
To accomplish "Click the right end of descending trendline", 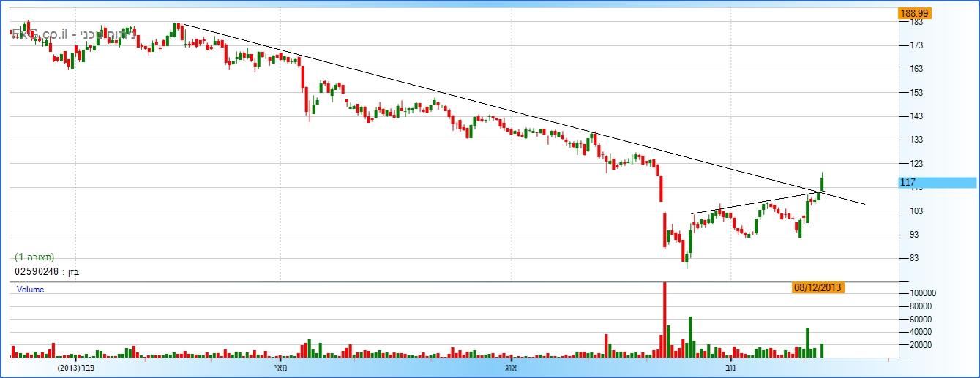I will click(864, 204).
